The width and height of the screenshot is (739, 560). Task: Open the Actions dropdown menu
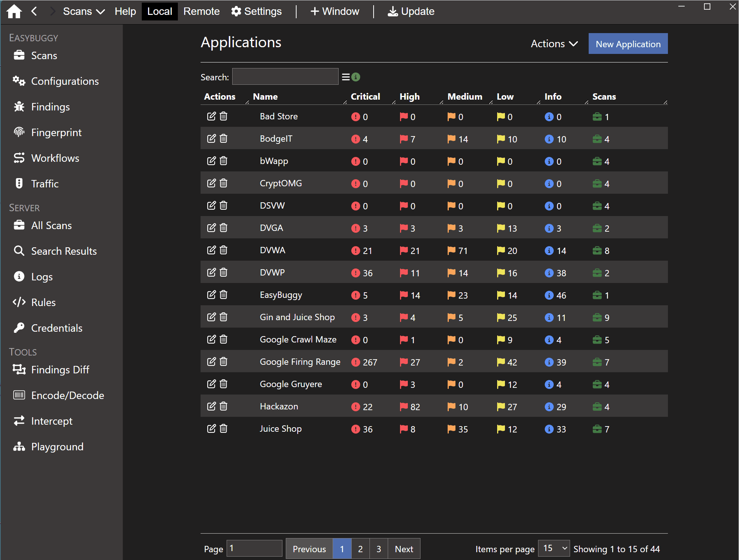(x=554, y=44)
